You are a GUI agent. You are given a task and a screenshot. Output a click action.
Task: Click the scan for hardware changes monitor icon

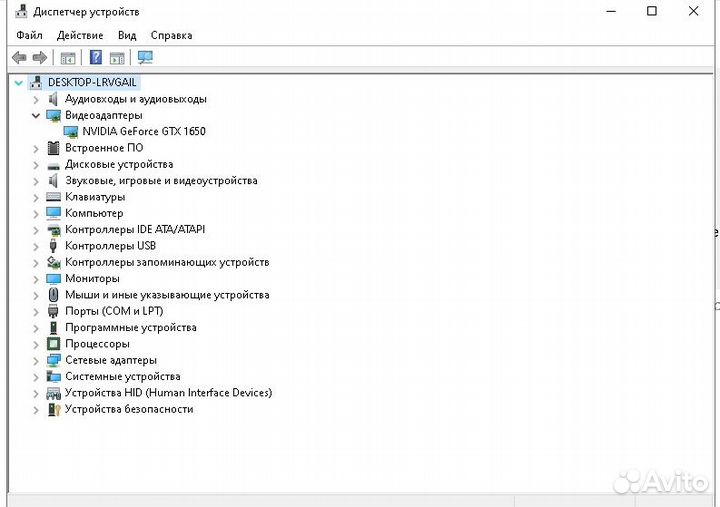[x=145, y=58]
